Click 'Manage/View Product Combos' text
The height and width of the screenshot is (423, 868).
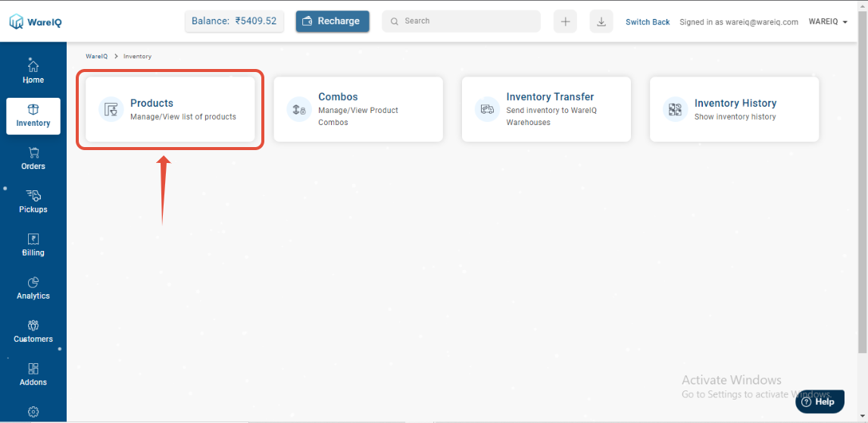pos(358,117)
